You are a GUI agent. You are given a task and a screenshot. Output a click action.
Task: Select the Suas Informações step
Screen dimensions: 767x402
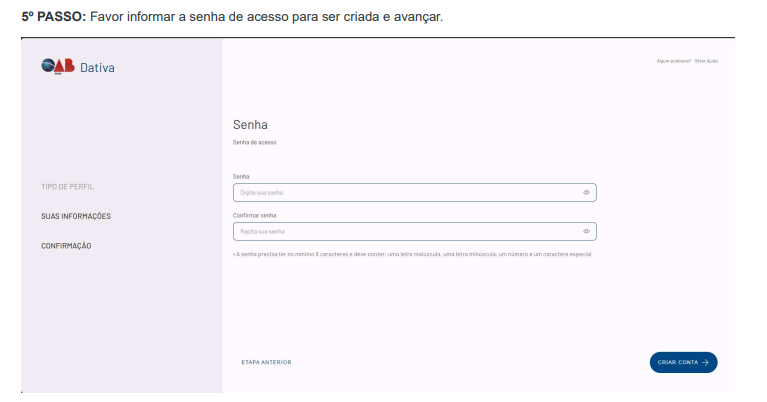click(x=76, y=216)
